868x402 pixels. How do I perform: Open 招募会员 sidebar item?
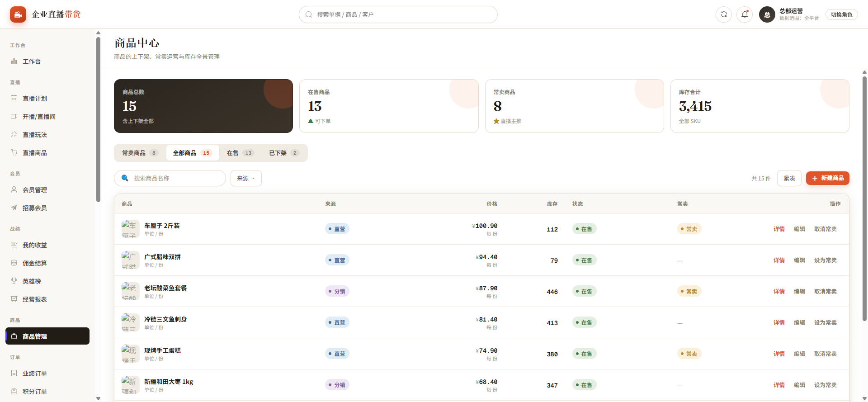pos(47,208)
